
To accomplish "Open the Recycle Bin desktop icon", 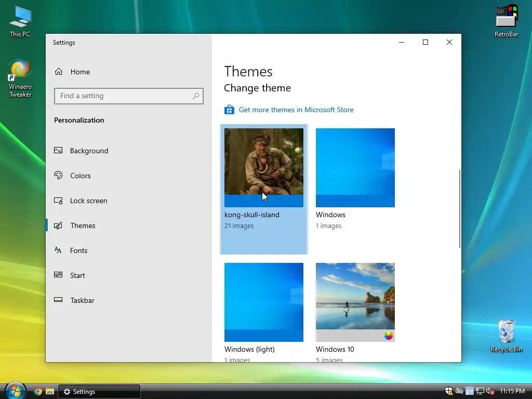I will coord(506,331).
